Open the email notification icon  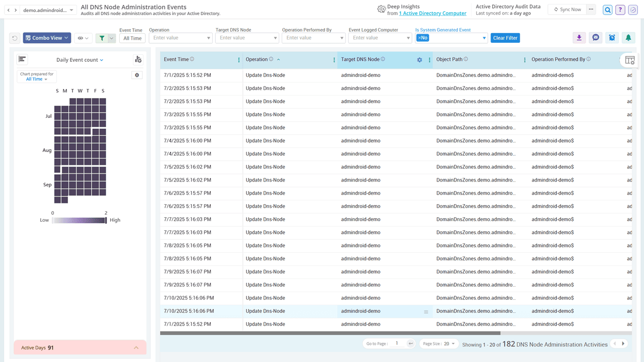(x=595, y=37)
